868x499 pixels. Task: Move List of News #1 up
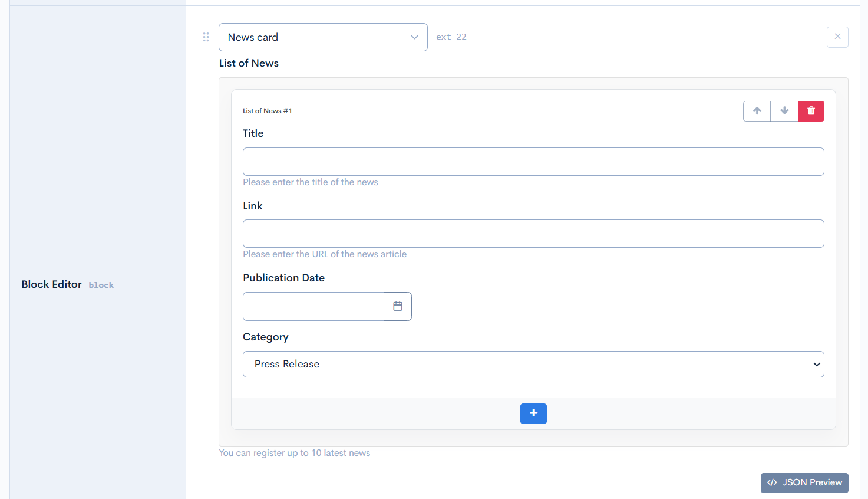click(x=757, y=111)
